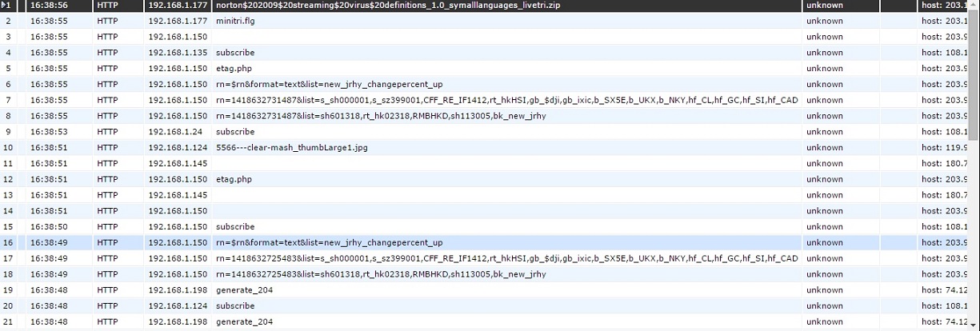The height and width of the screenshot is (331, 980).
Task: Select IP 192.168.1.150 in row 14
Action: coord(178,211)
